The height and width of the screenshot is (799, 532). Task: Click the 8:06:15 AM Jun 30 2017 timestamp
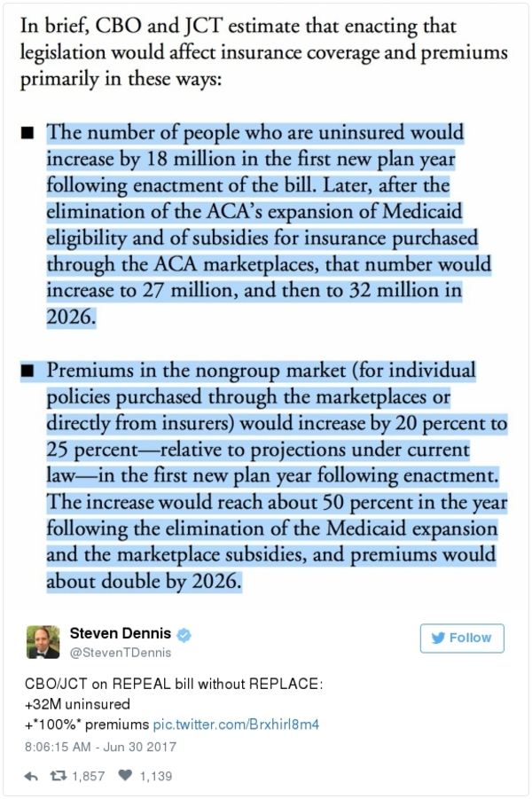pos(100,747)
